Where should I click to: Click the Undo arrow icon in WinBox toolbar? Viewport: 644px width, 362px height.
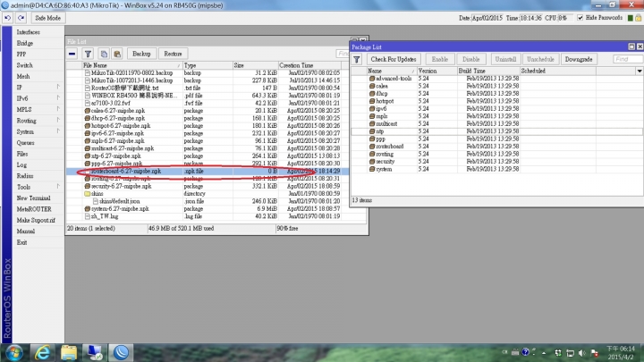(x=7, y=18)
